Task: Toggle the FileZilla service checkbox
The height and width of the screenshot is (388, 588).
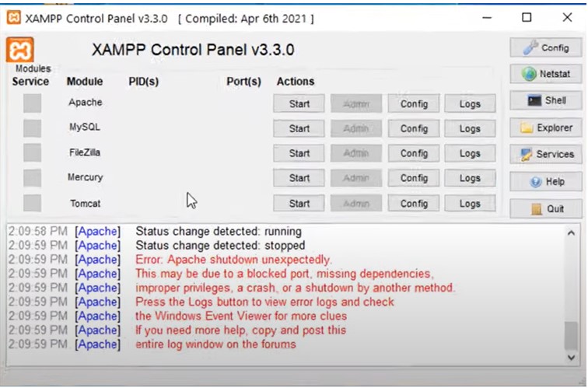Action: click(x=32, y=152)
